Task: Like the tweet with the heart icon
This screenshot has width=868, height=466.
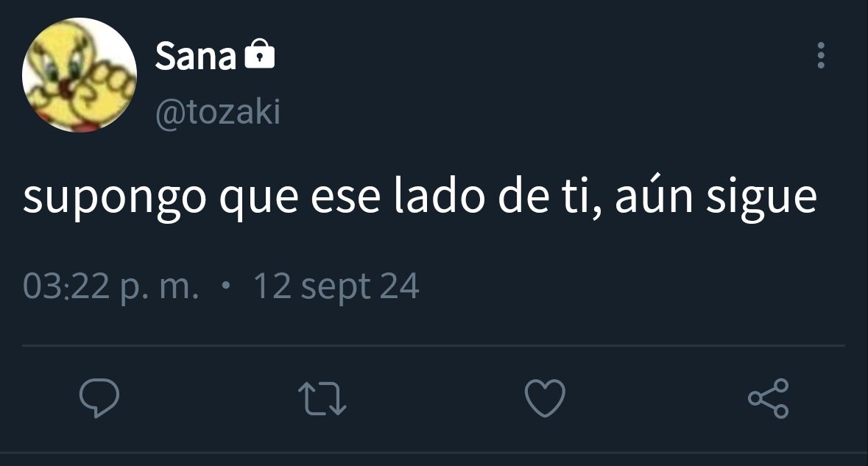Action: pyautogui.click(x=546, y=398)
